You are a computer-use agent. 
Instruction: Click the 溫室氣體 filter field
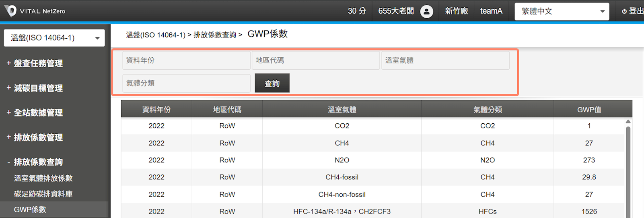point(445,60)
